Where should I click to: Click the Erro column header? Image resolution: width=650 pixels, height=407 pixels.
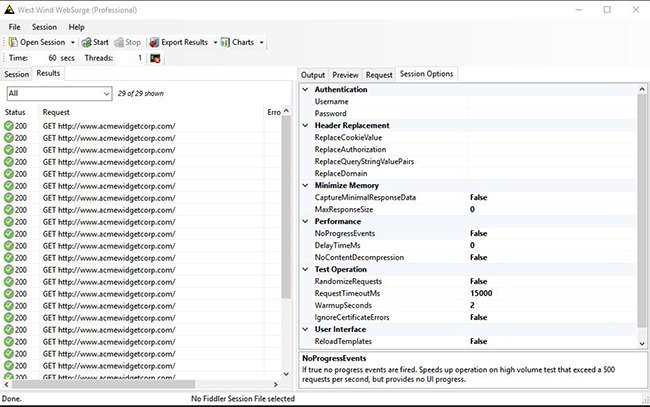point(274,112)
